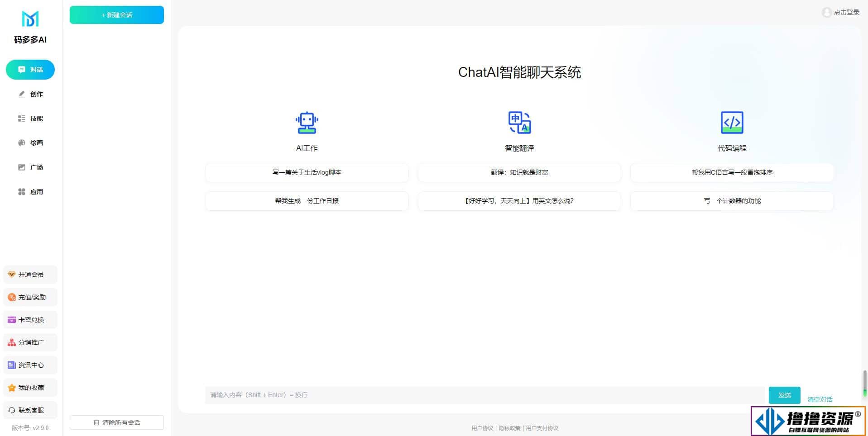Click the 智能翻译 translation icon

(519, 123)
